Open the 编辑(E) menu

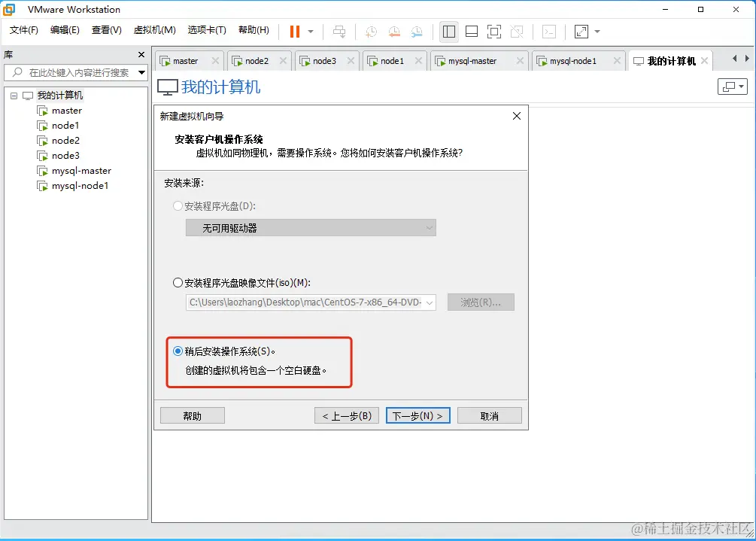coord(65,30)
